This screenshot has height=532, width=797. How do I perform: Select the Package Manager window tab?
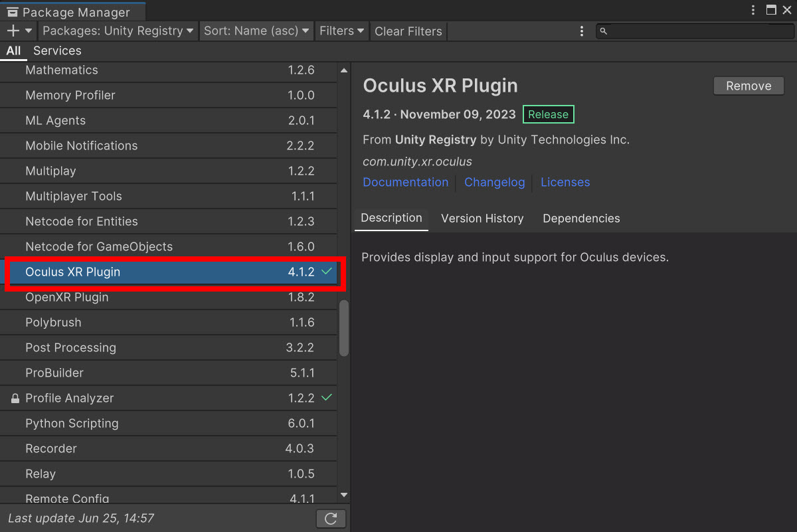(72, 11)
